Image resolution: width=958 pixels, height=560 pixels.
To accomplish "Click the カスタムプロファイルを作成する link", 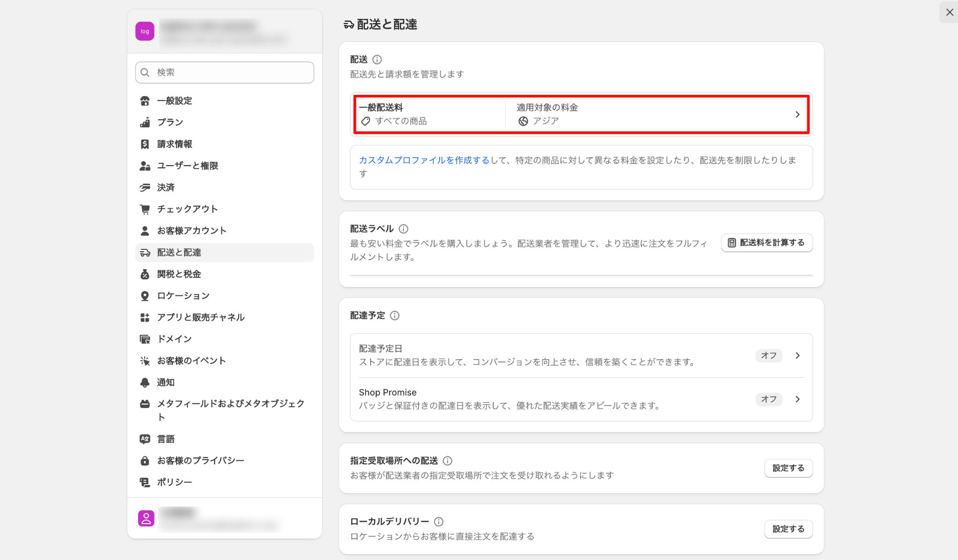I will [x=424, y=160].
